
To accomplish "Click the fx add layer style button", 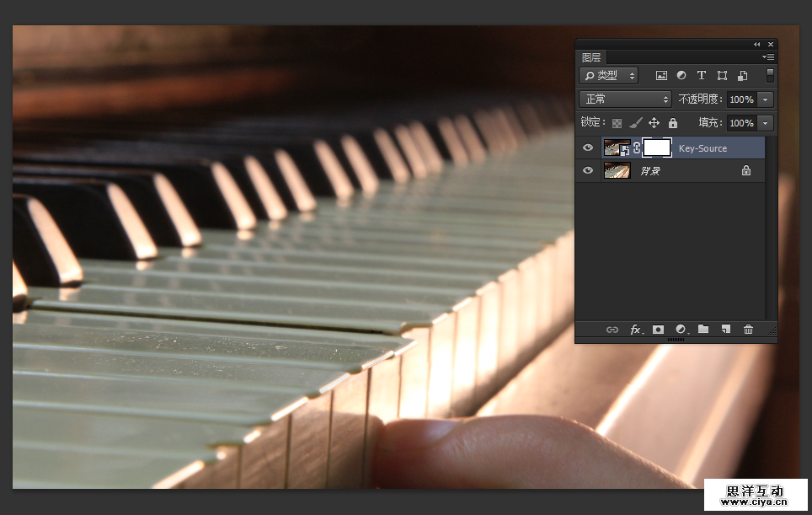I will pos(636,330).
